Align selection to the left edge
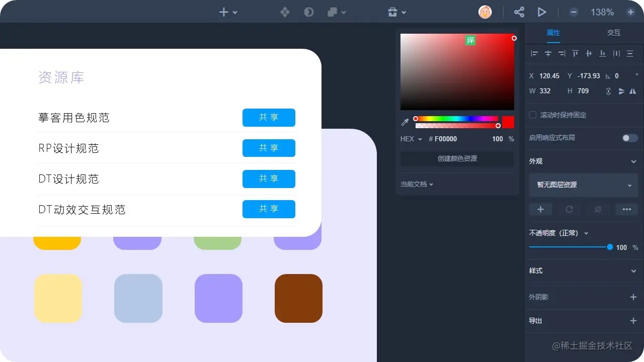644x362 pixels. tap(534, 53)
